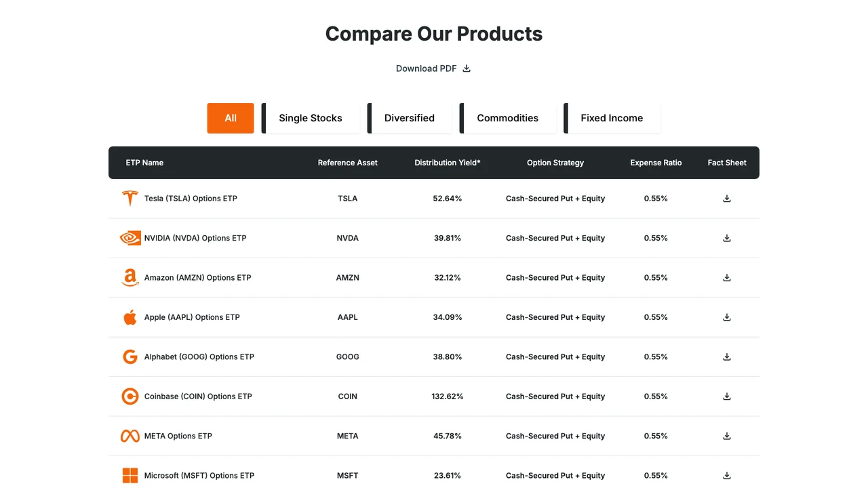This screenshot has width=868, height=488.
Task: Download the Microsoft (MSFT) fact sheet
Action: pyautogui.click(x=727, y=476)
